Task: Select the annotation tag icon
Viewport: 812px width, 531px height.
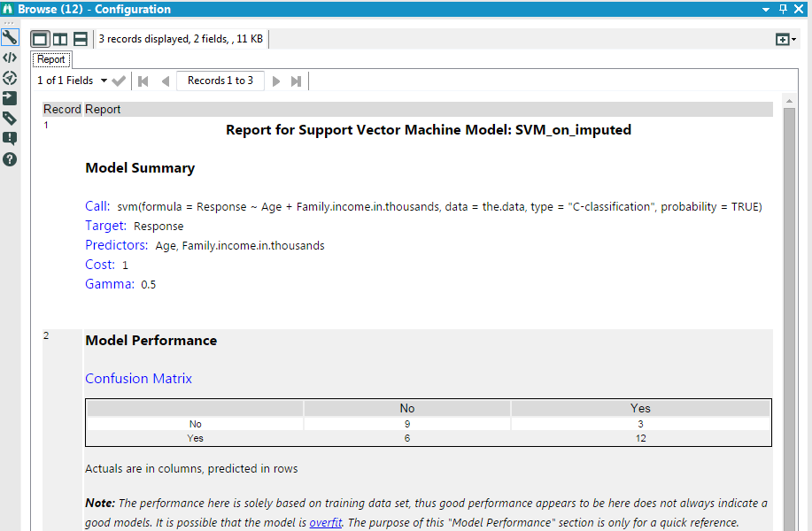Action: point(10,119)
